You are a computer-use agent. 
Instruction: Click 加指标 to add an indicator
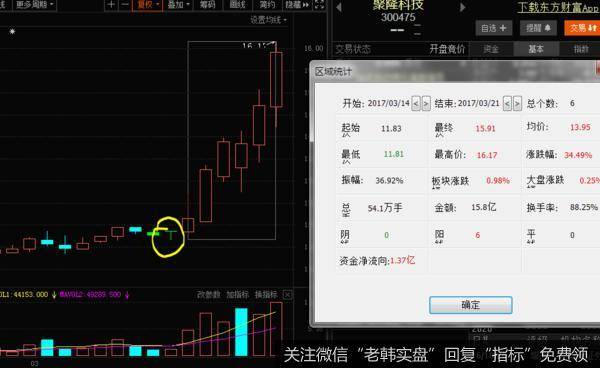(237, 295)
